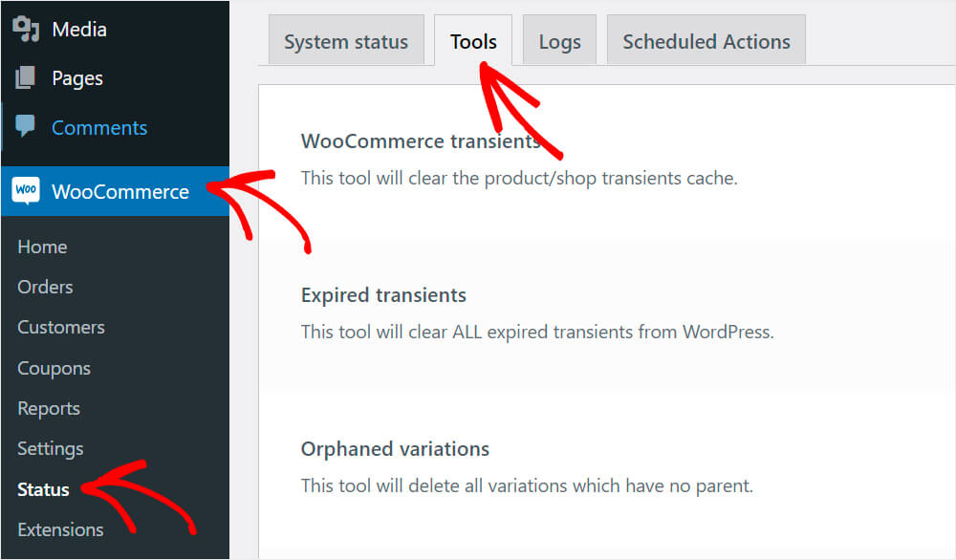
Task: Open the Scheduled Actions tab
Action: click(706, 41)
